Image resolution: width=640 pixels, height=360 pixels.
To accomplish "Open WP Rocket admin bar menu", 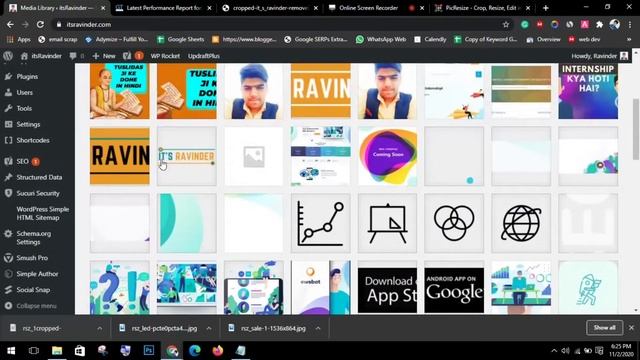I will click(x=165, y=56).
